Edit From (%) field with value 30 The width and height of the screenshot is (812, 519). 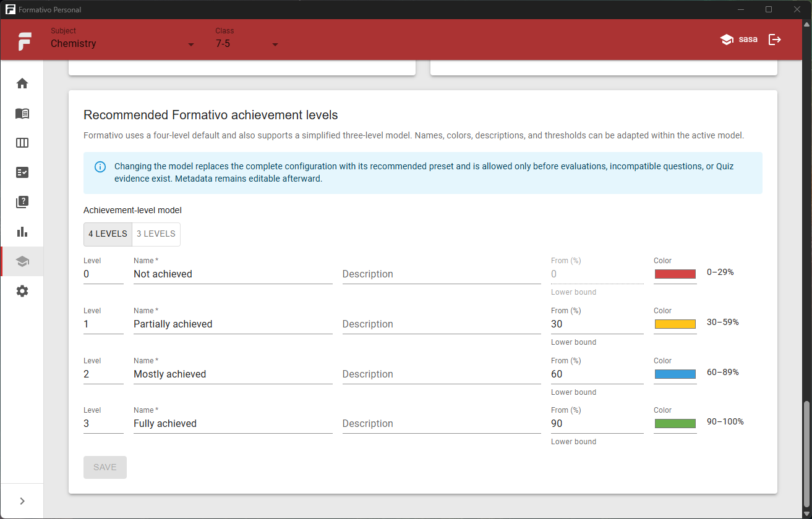(597, 324)
